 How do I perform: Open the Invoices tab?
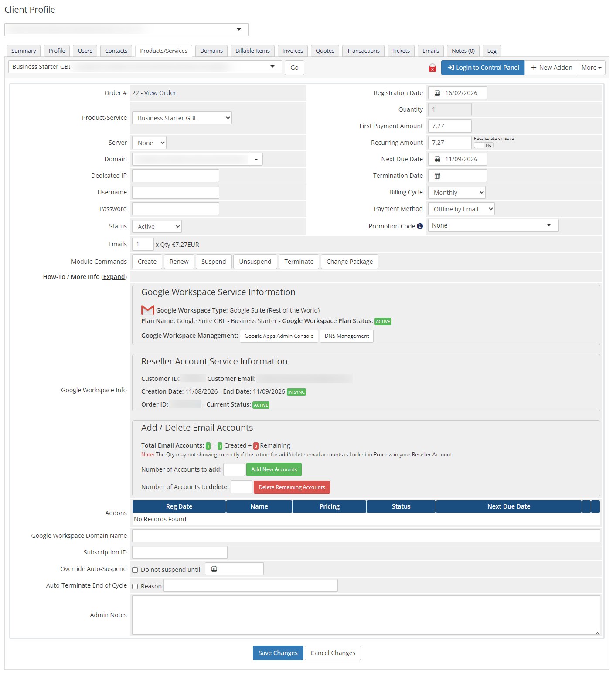click(x=293, y=51)
